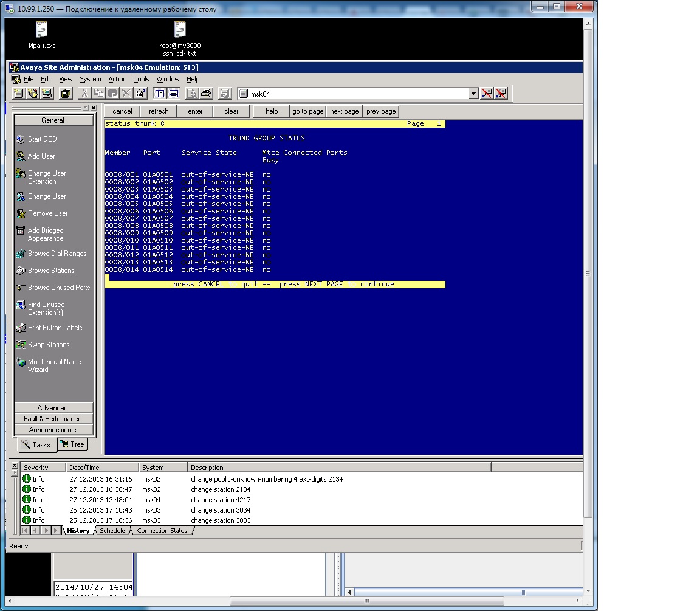Screen dimensions: 700x611
Task: Click the Cut scissors toolbar icon
Action: coord(84,94)
